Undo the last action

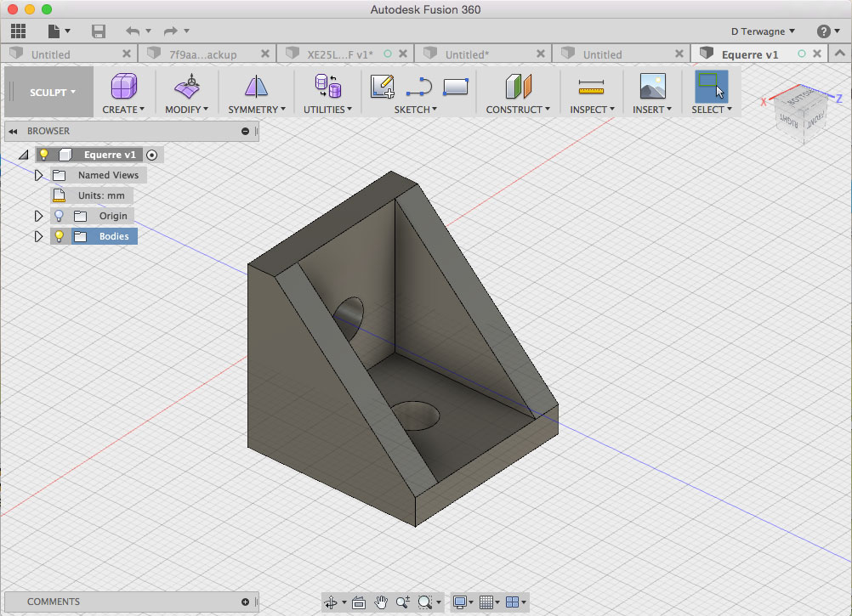point(133,31)
